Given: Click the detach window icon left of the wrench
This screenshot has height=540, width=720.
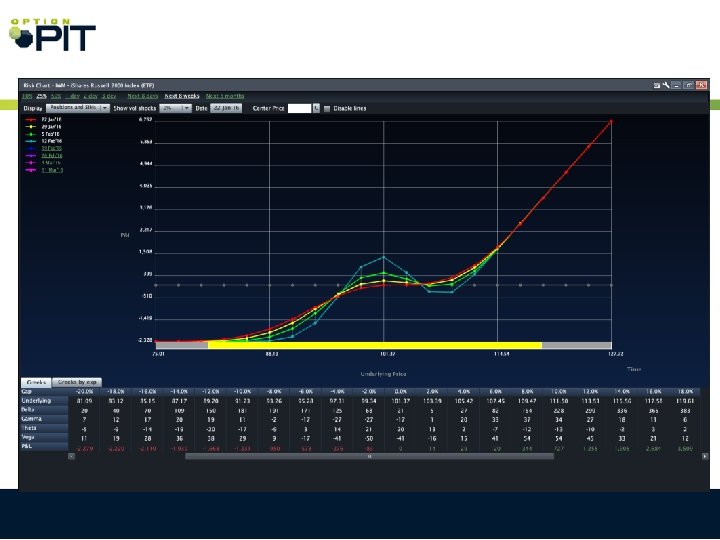Looking at the screenshot, I should (657, 85).
